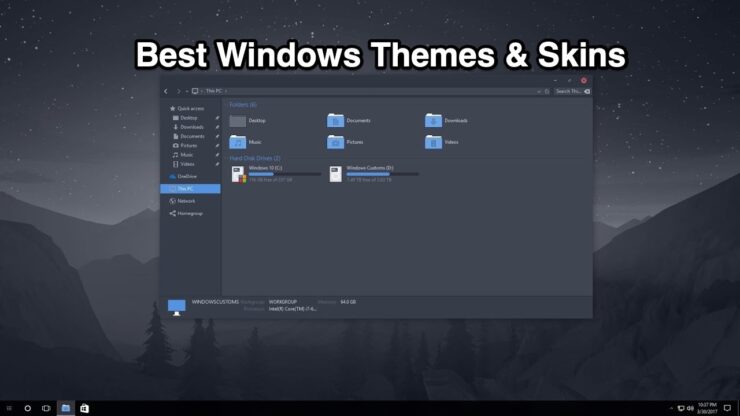The height and width of the screenshot is (416, 740).
Task: Select Quick access in the sidebar
Action: 187,109
